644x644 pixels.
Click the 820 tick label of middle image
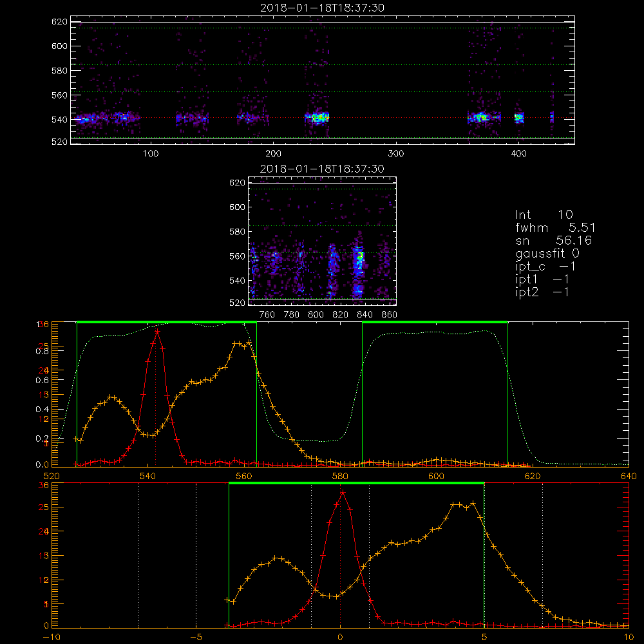click(341, 315)
